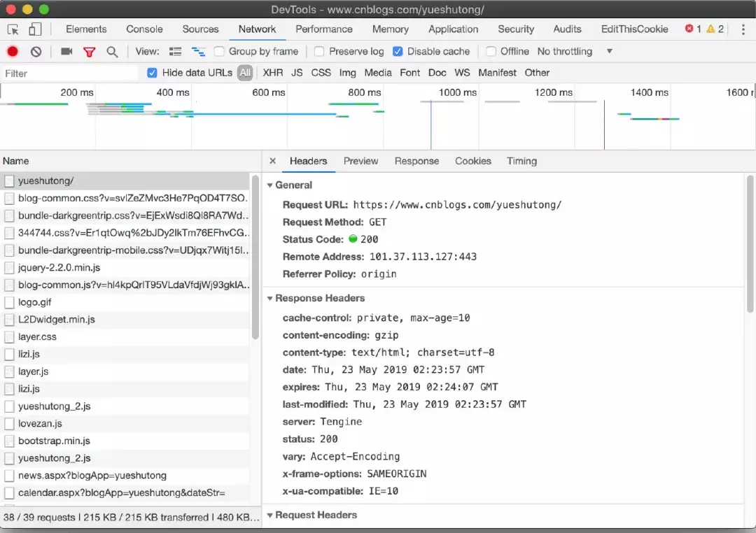Filter requests by CSS type

(321, 73)
